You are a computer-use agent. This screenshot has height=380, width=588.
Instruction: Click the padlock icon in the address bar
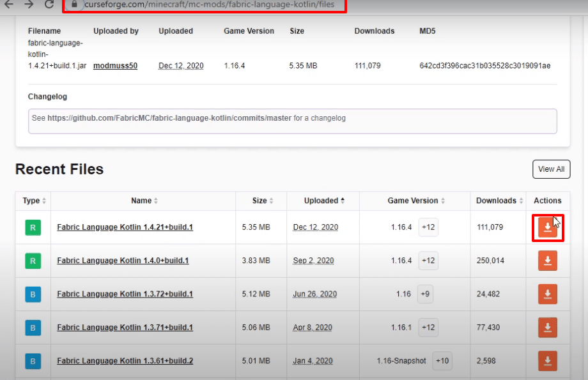click(74, 4)
